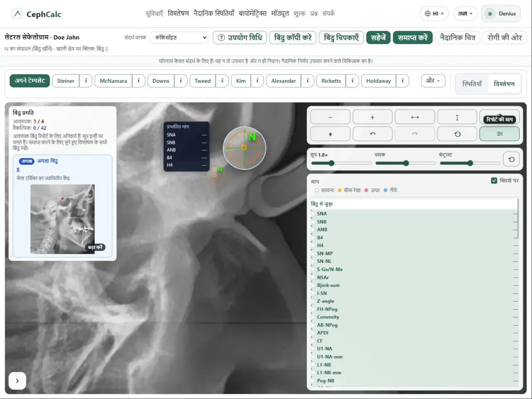This screenshot has width=532, height=399.
Task: Expand the और more templates dropdown
Action: tap(433, 81)
